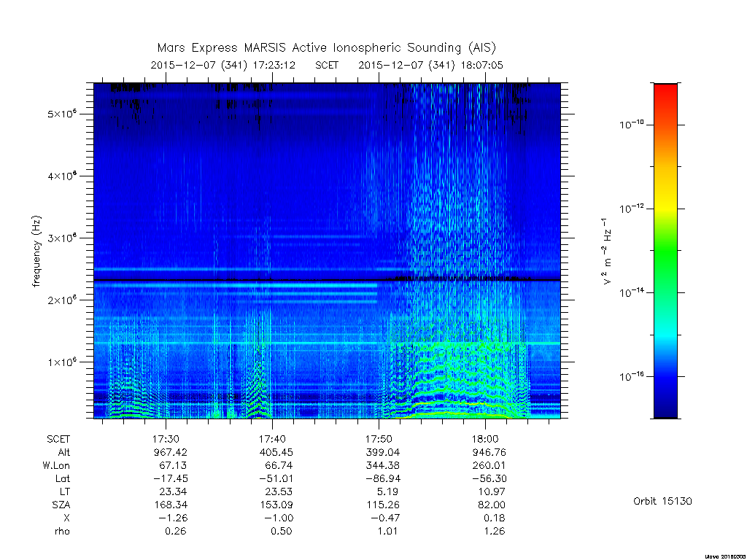Select the end timestamp 18:07:05

(481, 65)
